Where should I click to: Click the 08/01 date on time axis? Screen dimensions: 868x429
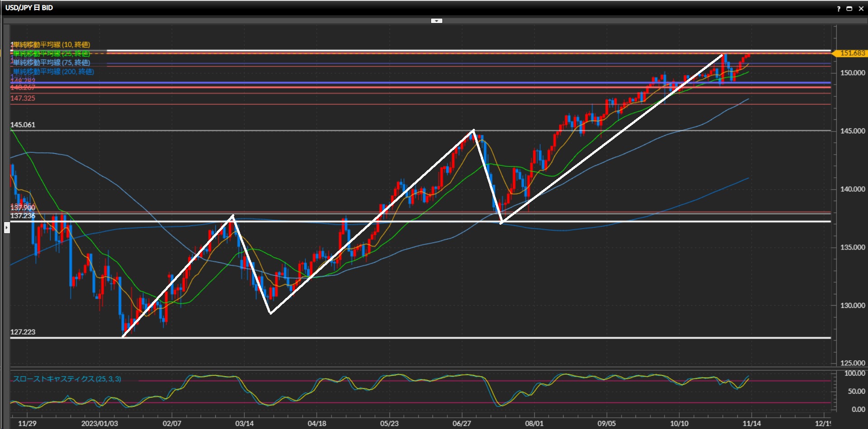pos(534,424)
